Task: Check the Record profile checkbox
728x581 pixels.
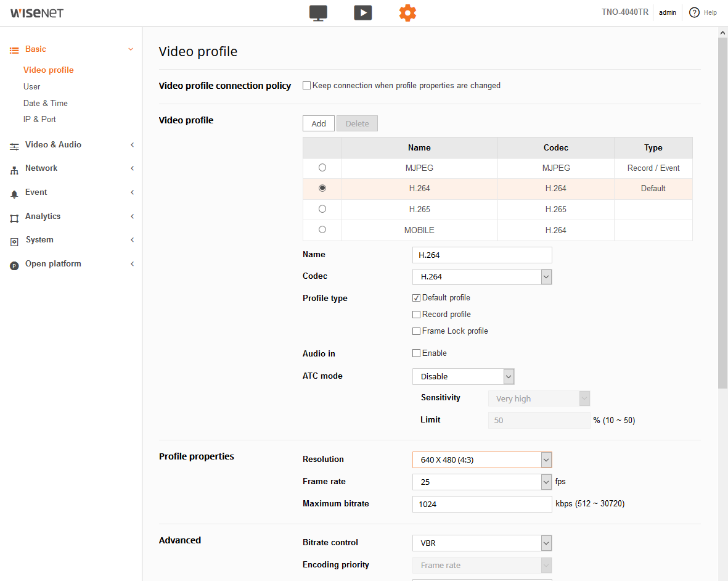Action: pos(417,315)
